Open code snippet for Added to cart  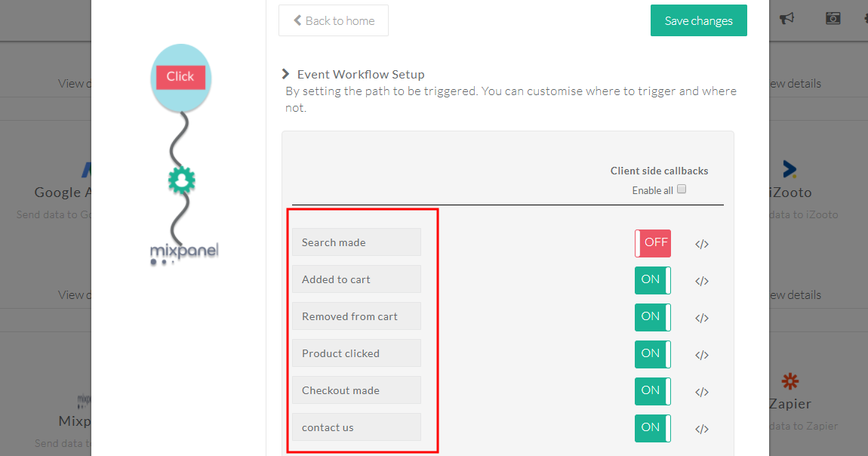pos(701,281)
